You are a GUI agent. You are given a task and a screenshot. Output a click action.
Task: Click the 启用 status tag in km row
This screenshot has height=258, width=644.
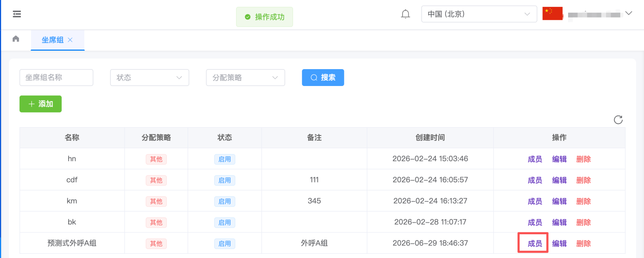(225, 202)
